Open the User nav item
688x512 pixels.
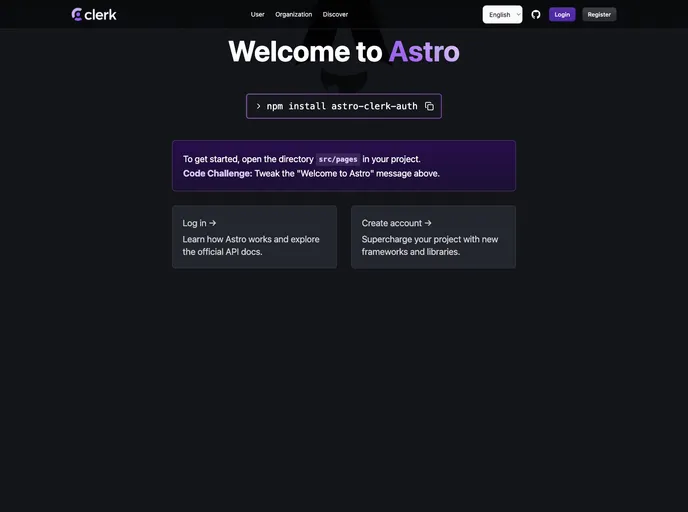[258, 14]
